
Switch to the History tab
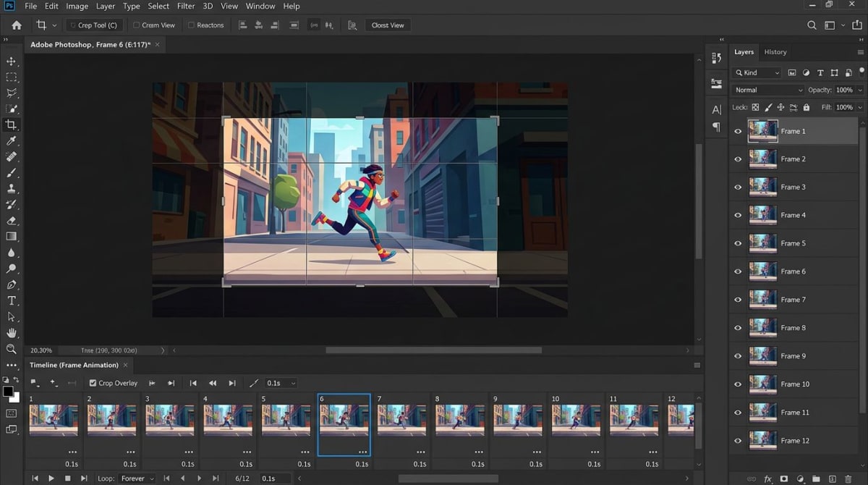(x=775, y=51)
